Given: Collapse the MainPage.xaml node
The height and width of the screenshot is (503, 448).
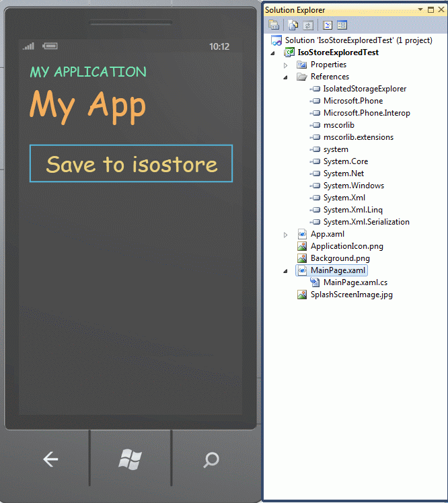Looking at the screenshot, I should coord(286,271).
